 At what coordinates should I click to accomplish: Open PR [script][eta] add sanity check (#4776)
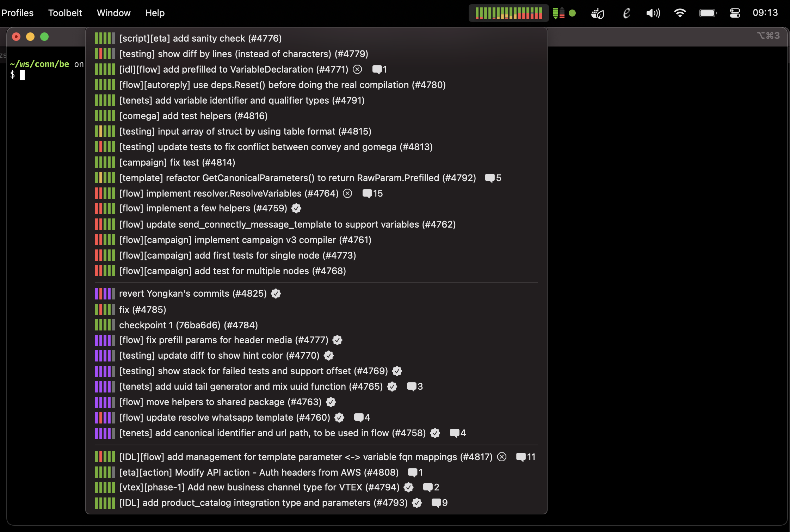(316, 38)
